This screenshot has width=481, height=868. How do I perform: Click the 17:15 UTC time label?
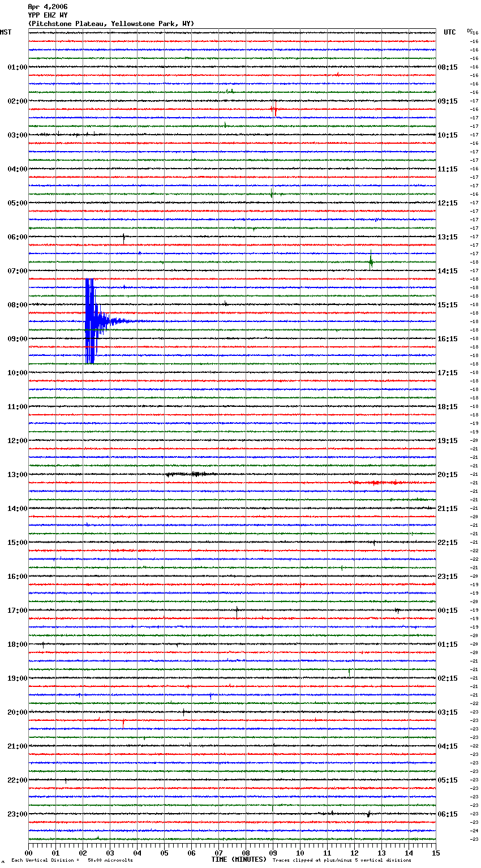448,373
